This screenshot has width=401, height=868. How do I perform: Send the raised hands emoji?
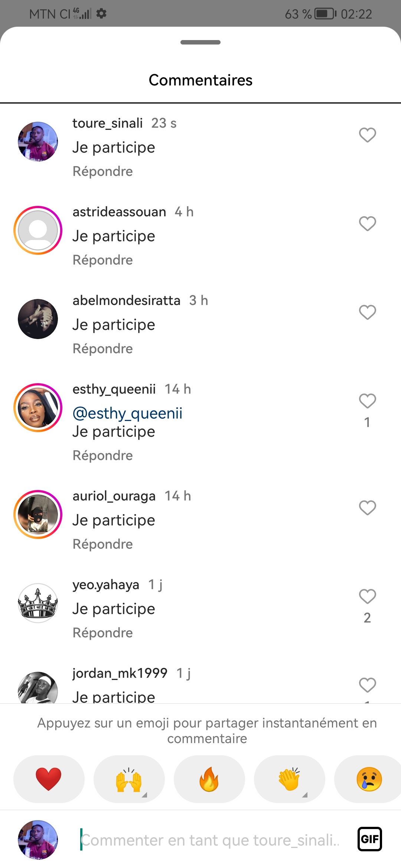(129, 779)
